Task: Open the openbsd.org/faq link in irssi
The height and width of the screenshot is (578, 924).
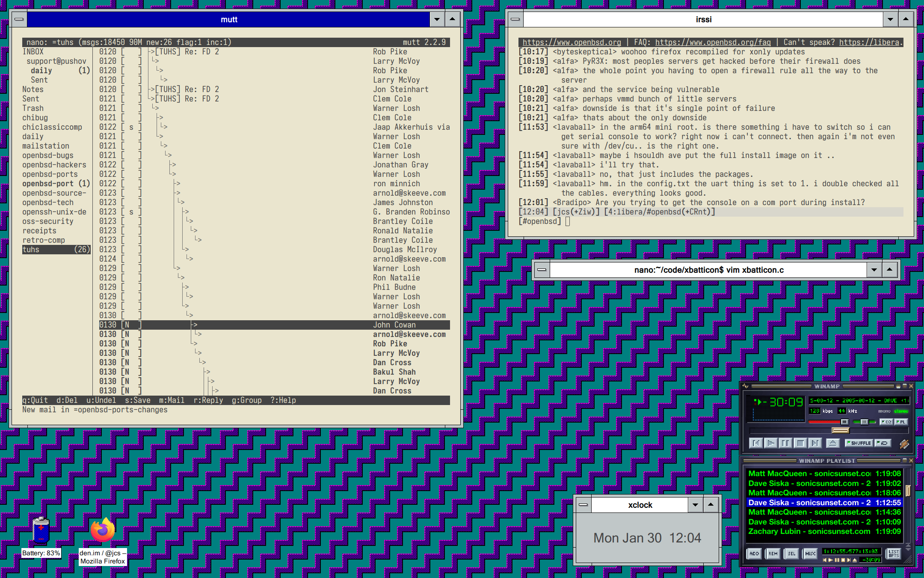Action: 713,42
